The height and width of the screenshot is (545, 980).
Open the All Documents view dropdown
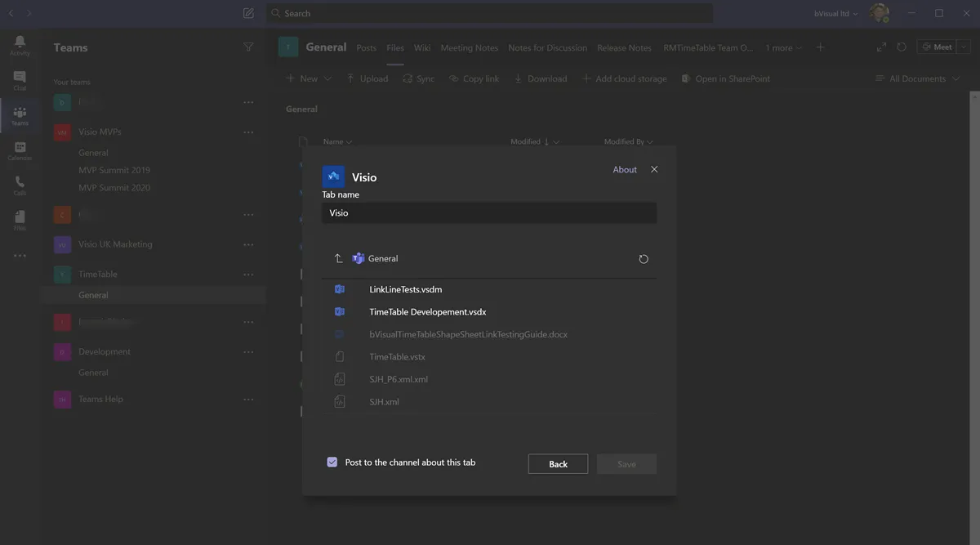[917, 78]
